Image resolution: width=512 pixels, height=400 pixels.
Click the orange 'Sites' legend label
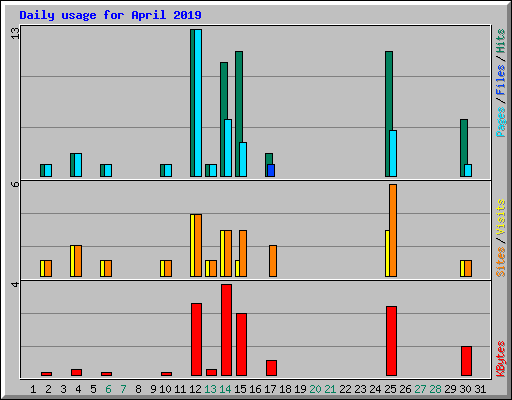coord(500,262)
